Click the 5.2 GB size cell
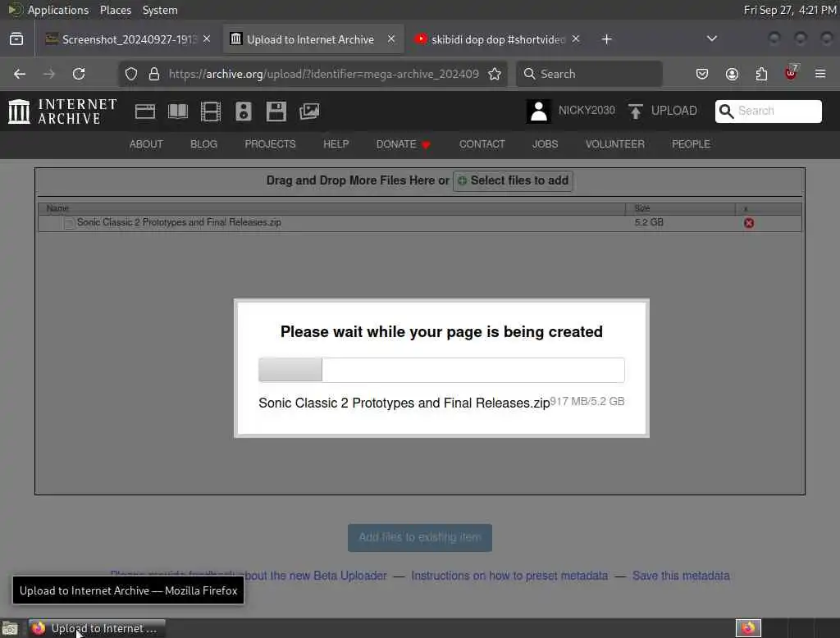840x638 pixels. coord(649,222)
